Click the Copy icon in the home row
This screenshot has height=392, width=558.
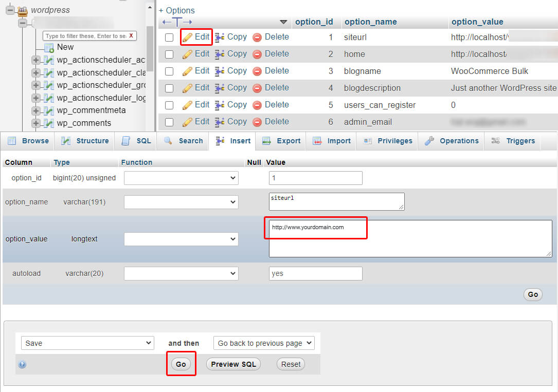[220, 54]
